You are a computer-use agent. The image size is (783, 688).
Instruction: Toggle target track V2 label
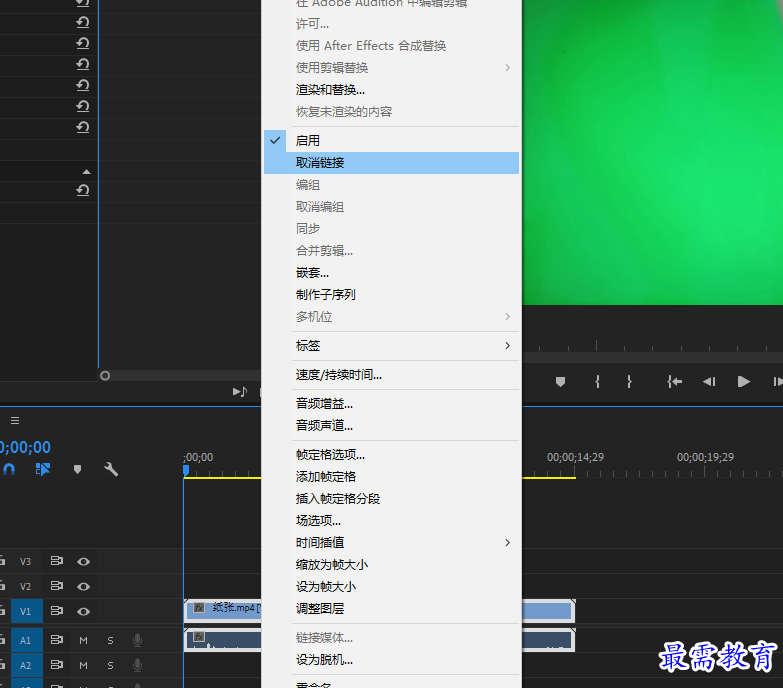tap(25, 586)
